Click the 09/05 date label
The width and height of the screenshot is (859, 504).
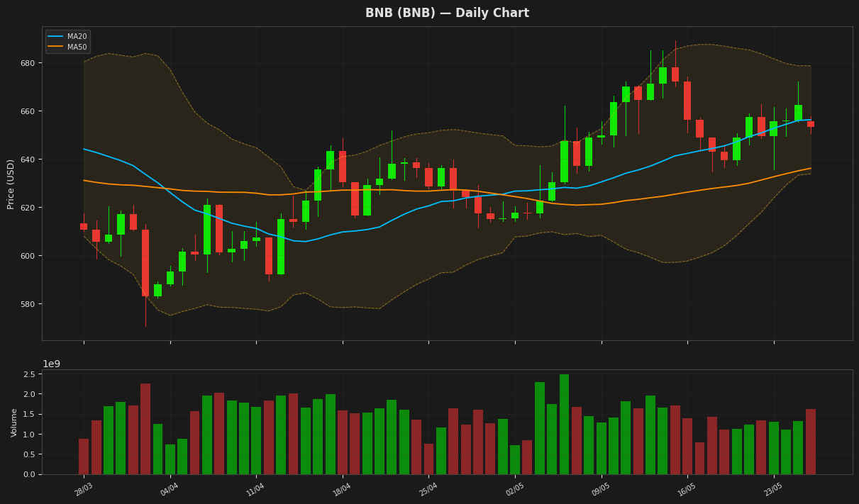coord(601,489)
